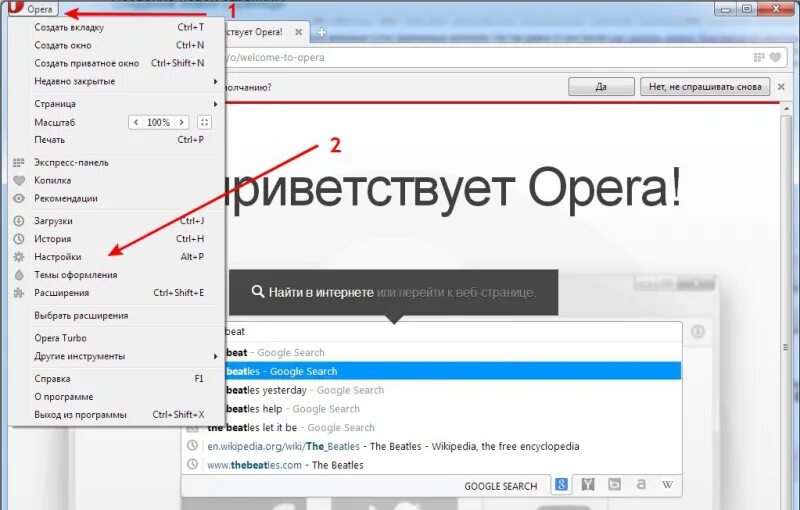800x510 pixels.
Task: Dismiss the default browser prompt bar
Action: (x=781, y=87)
